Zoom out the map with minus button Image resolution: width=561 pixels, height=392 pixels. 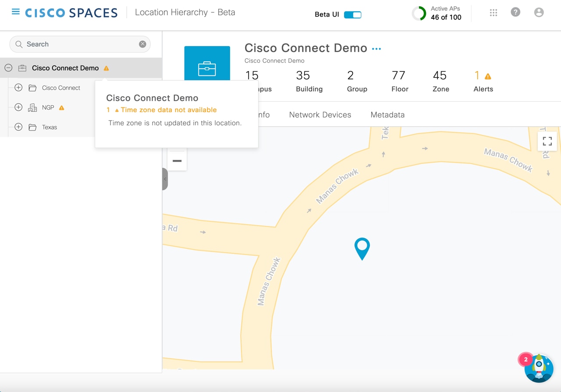pyautogui.click(x=177, y=160)
